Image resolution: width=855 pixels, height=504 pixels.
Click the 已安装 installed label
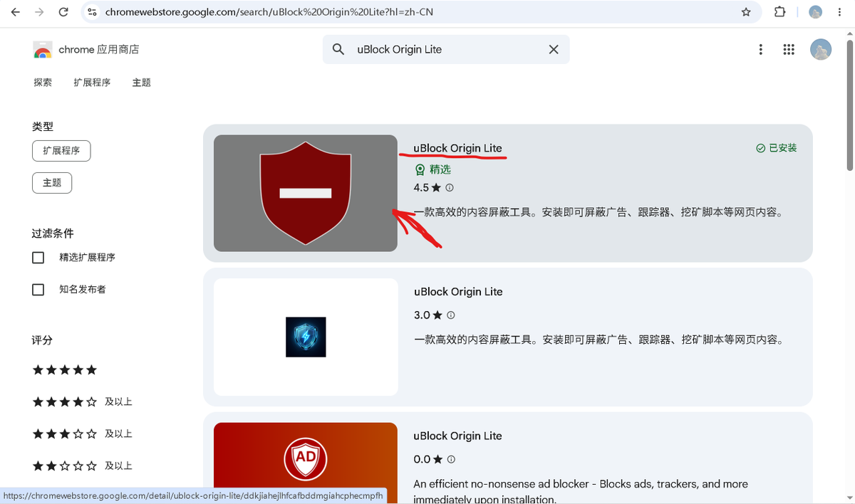[x=777, y=148]
